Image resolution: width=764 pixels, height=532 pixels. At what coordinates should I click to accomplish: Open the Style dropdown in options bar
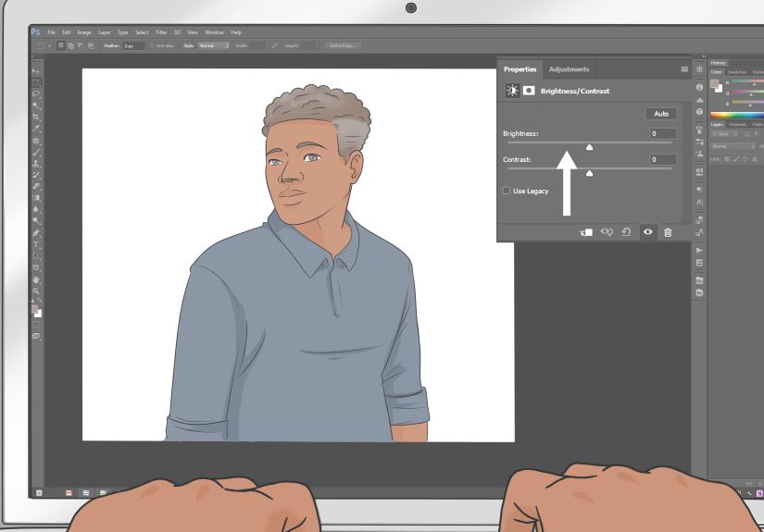pos(213,45)
